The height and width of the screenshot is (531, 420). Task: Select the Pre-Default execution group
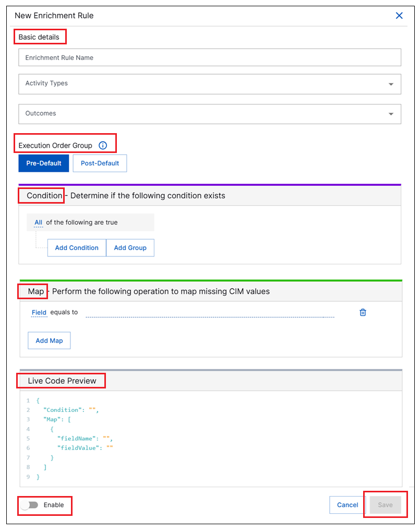coord(44,163)
